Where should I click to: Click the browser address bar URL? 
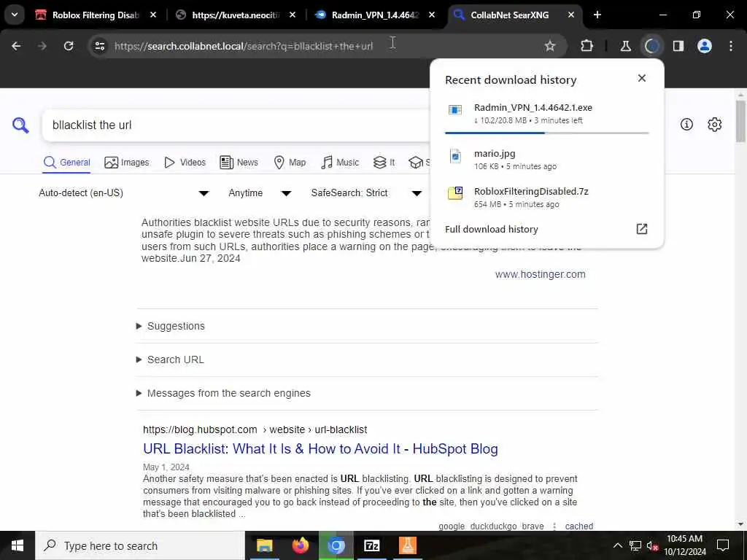click(x=244, y=46)
